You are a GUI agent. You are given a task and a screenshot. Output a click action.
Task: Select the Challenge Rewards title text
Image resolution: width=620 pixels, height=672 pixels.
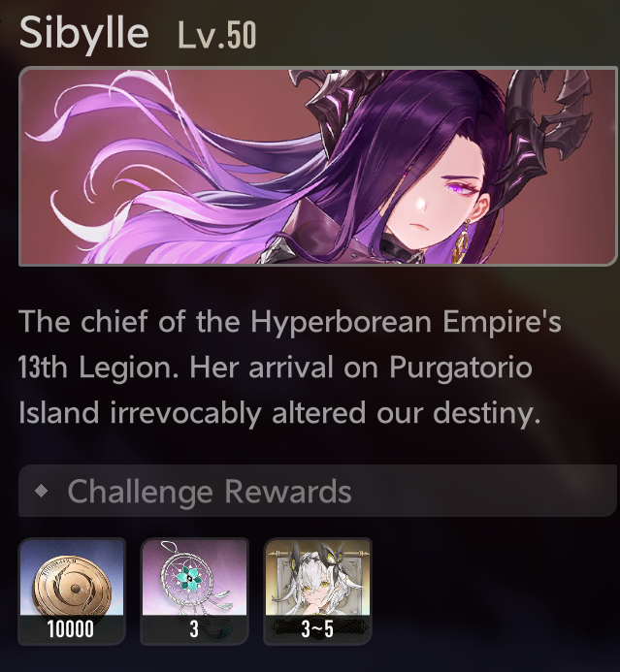coord(210,491)
